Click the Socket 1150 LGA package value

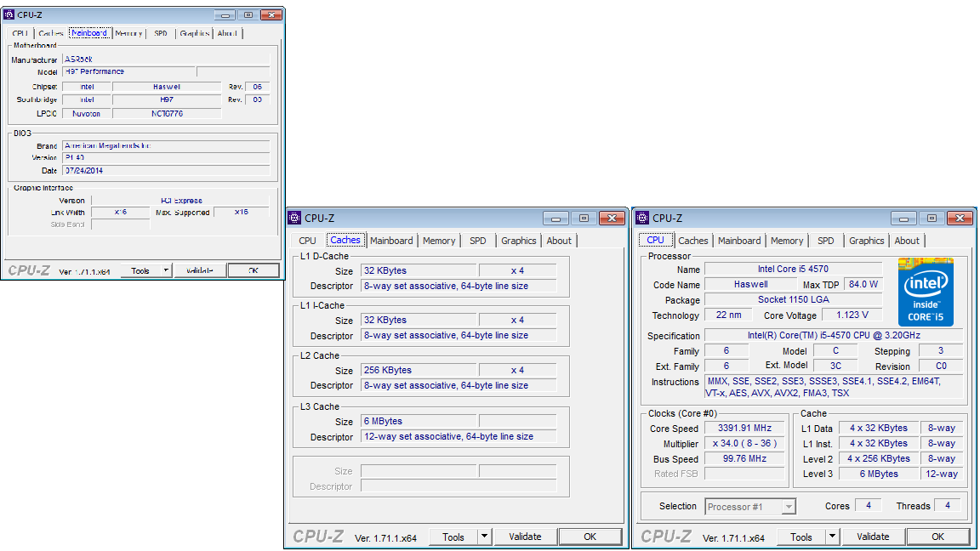coord(793,299)
